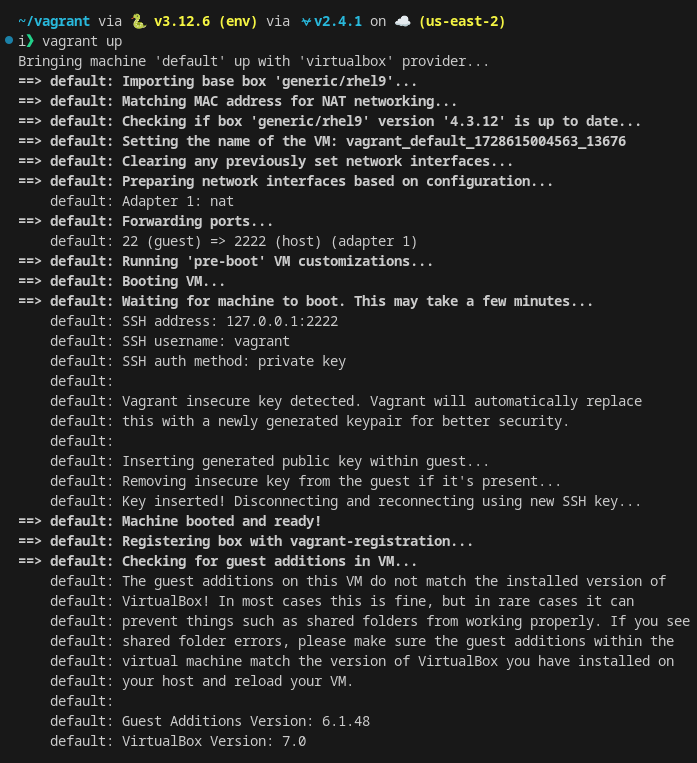Click the 'VirtualBox Version: 7.0' line
This screenshot has width=697, height=763.
coord(213,741)
